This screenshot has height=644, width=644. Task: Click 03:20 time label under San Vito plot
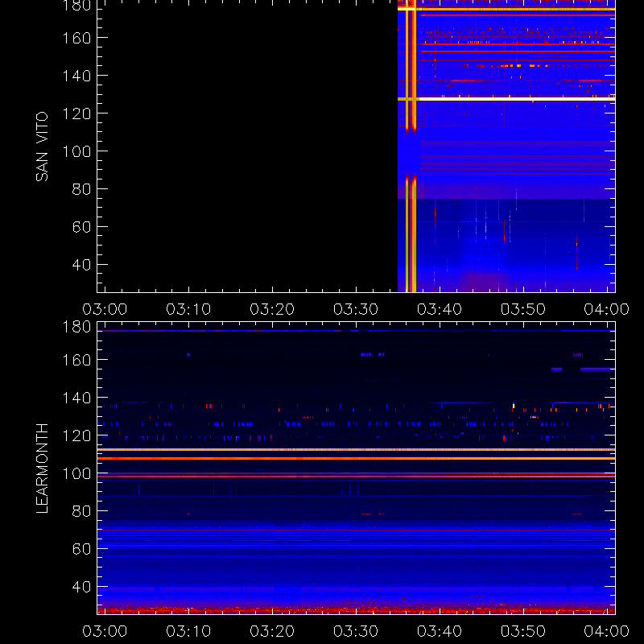pyautogui.click(x=272, y=309)
